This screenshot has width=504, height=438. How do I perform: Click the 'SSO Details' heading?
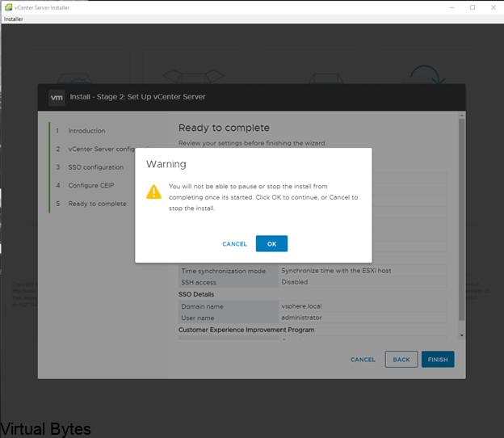196,294
